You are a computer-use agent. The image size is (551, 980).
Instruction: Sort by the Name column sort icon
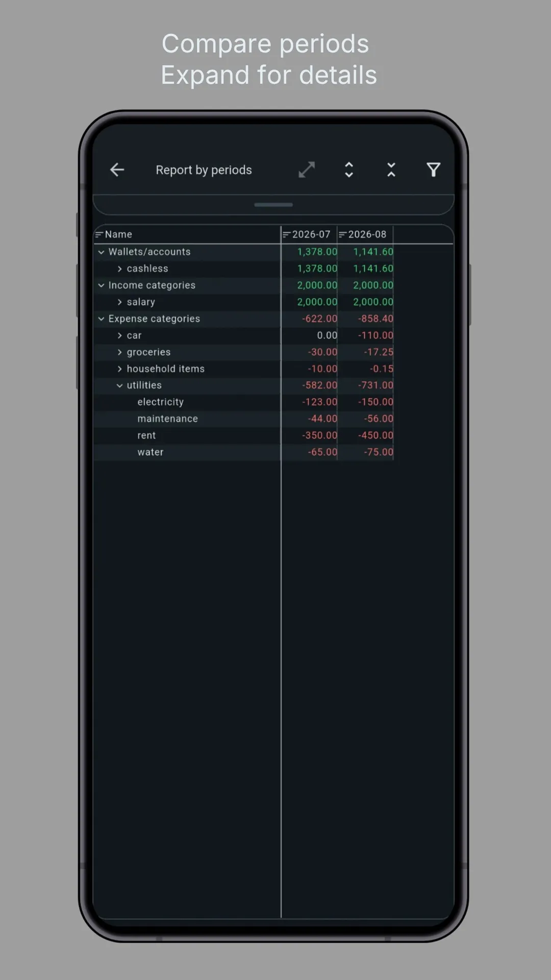99,235
